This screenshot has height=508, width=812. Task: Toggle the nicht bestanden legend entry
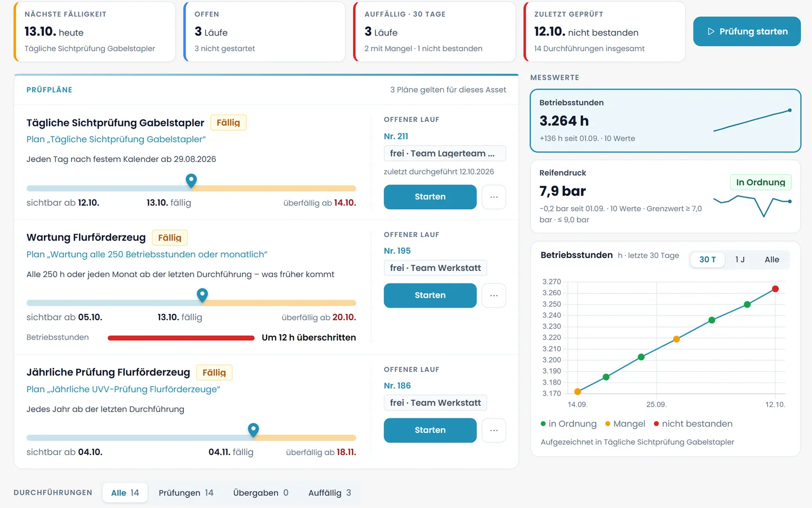tap(693, 424)
